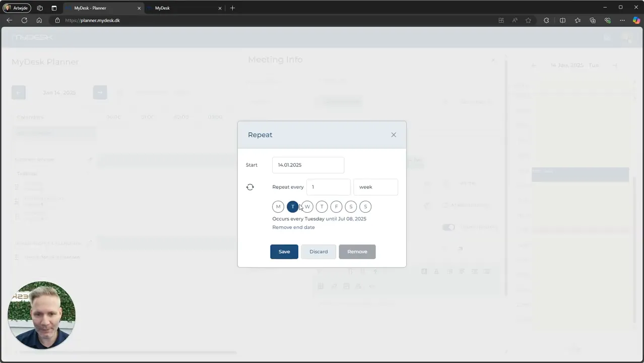This screenshot has height=363, width=644.
Task: Open the browser Workspaces icon
Action: [x=40, y=8]
